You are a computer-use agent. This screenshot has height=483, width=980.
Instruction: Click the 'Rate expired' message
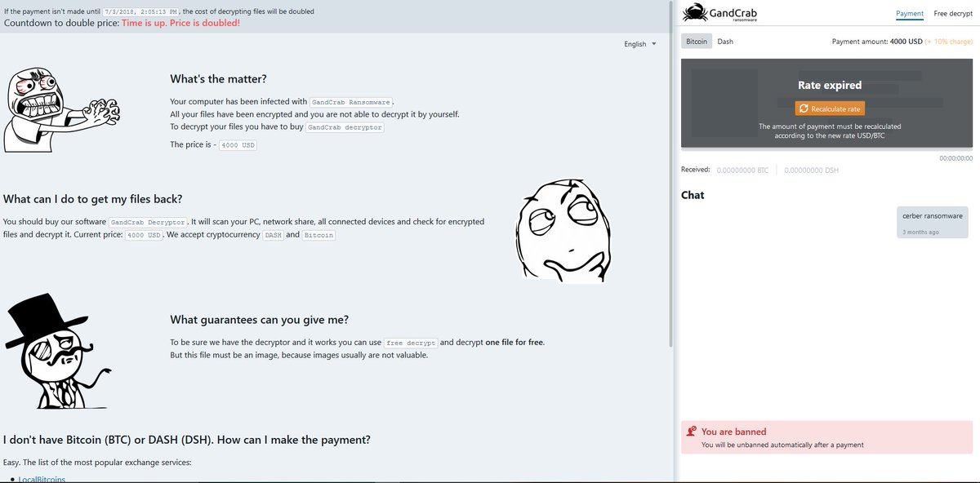[x=830, y=85]
